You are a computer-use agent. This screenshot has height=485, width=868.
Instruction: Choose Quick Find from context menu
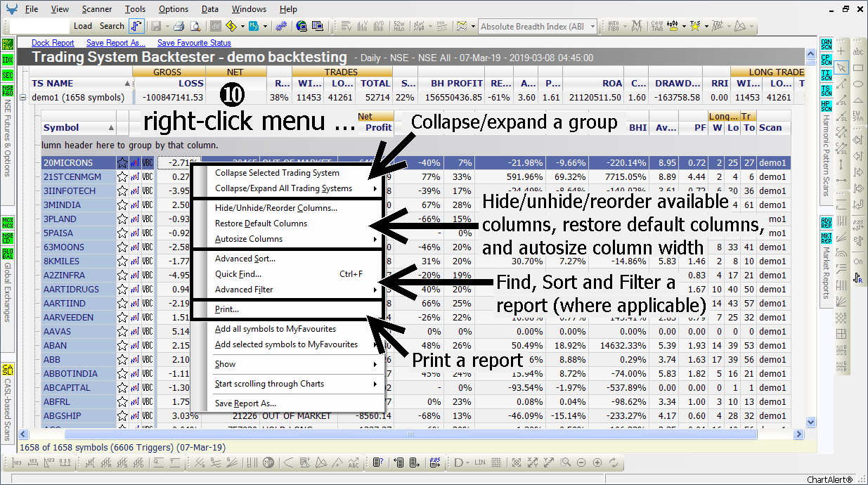coord(238,274)
